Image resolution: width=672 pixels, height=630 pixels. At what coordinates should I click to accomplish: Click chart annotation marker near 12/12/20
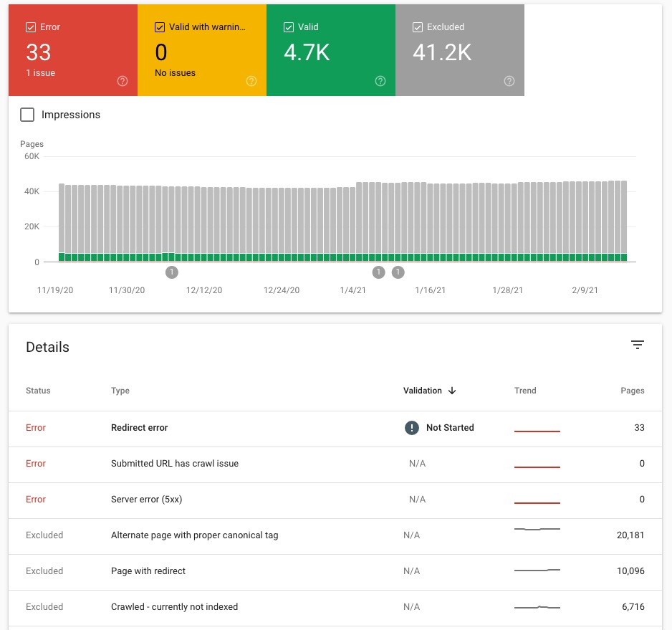pos(172,272)
